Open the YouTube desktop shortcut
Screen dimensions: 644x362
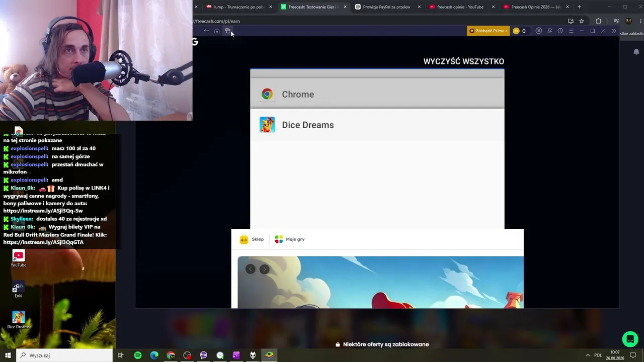click(x=19, y=259)
